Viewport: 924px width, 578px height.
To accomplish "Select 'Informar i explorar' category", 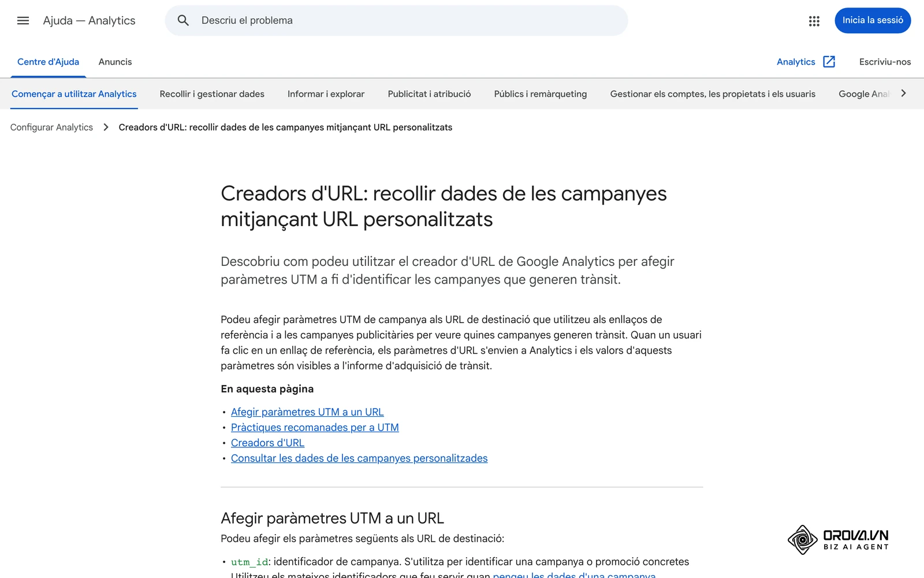I will pyautogui.click(x=326, y=94).
